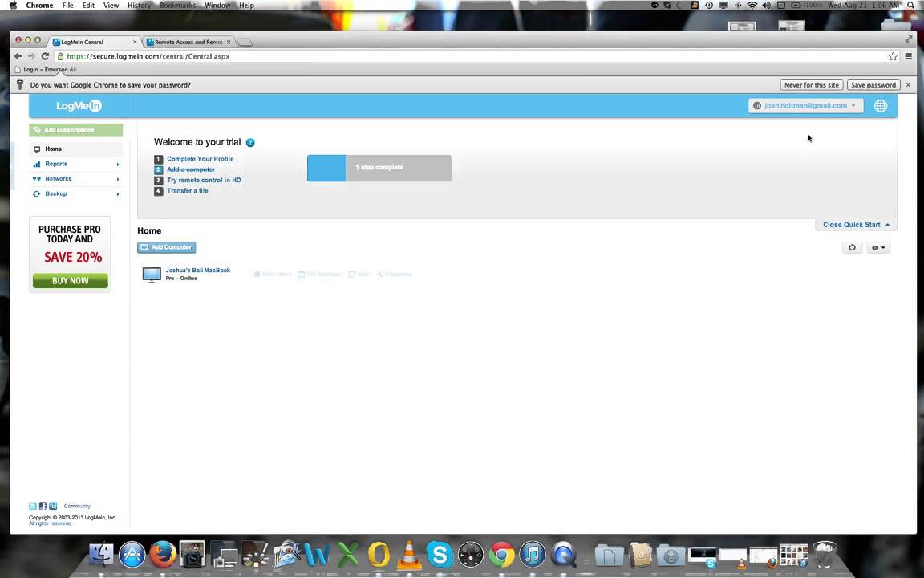Open App Store from the dock

[132, 555]
